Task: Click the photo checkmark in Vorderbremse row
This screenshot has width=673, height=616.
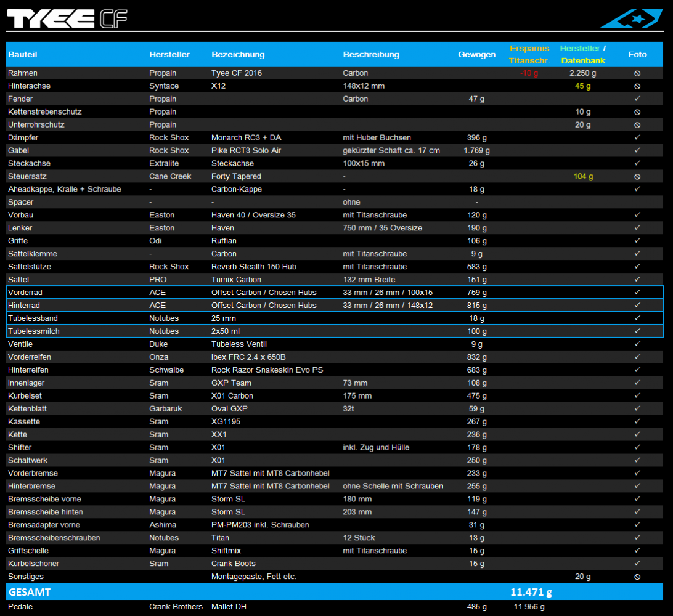Action: tap(637, 472)
